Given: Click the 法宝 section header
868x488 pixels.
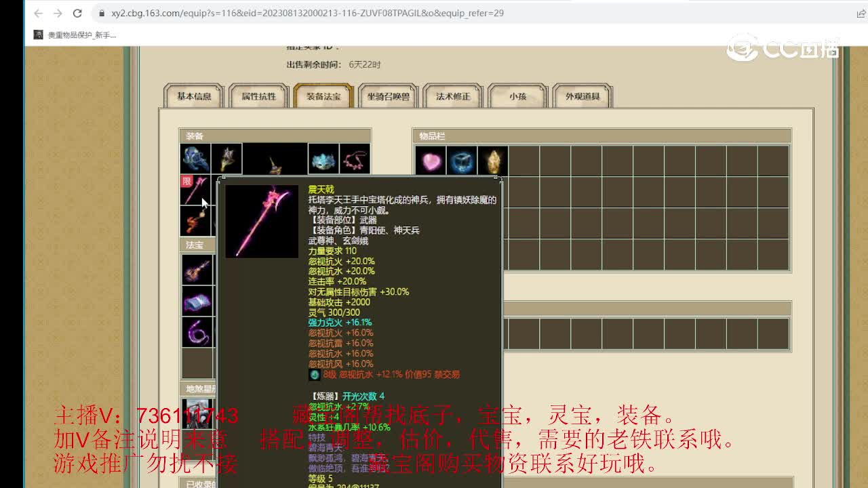Looking at the screenshot, I should 197,245.
